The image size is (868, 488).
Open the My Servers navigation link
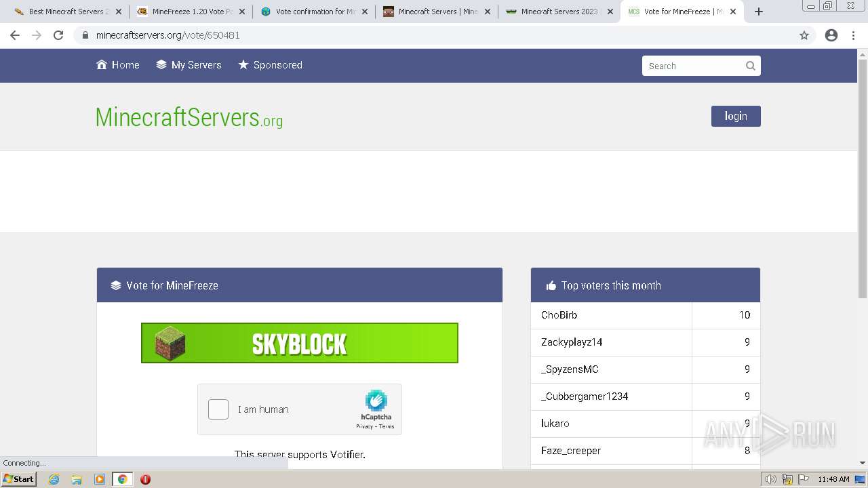click(189, 65)
